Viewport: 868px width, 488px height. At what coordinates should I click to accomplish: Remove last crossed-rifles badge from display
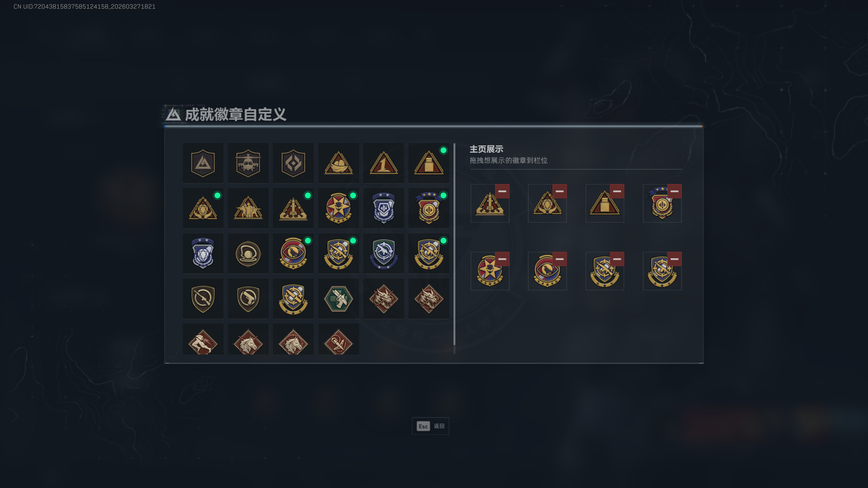click(674, 259)
